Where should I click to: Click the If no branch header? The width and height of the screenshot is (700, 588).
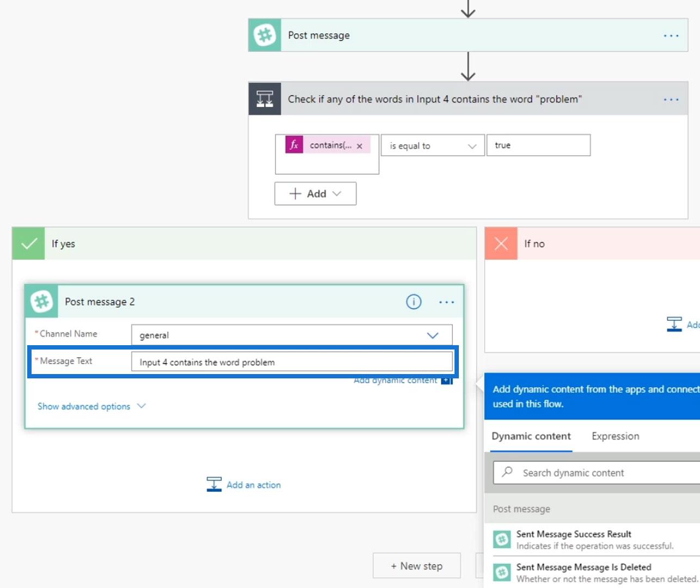tap(592, 243)
